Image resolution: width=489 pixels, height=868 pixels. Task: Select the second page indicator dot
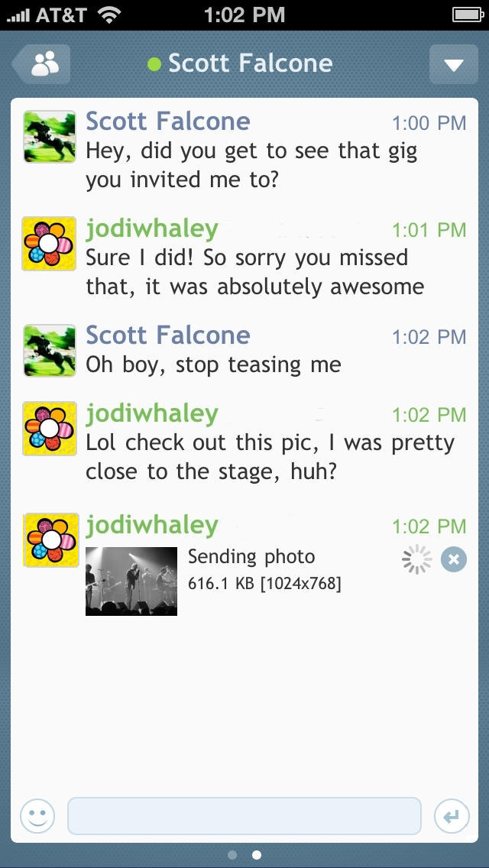(x=257, y=855)
